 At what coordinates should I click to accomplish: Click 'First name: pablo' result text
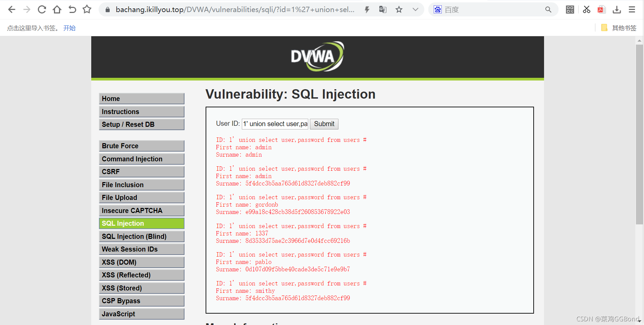(x=244, y=262)
